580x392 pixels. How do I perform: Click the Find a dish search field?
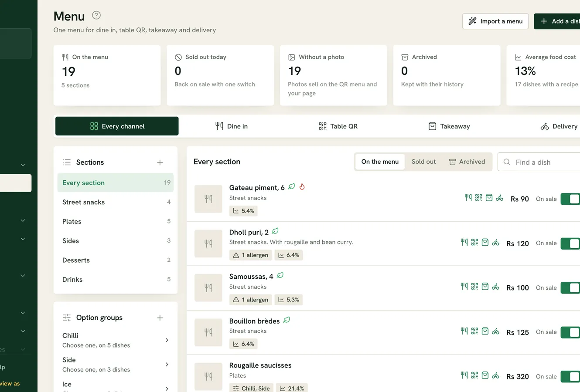pos(539,162)
